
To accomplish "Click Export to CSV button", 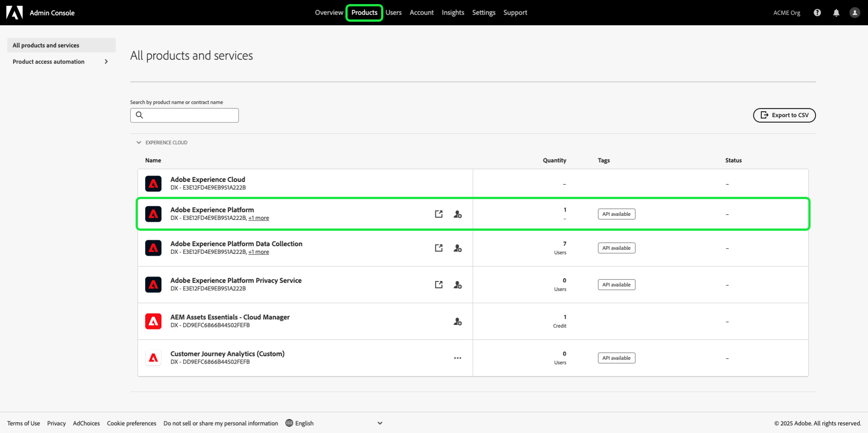I will point(784,115).
